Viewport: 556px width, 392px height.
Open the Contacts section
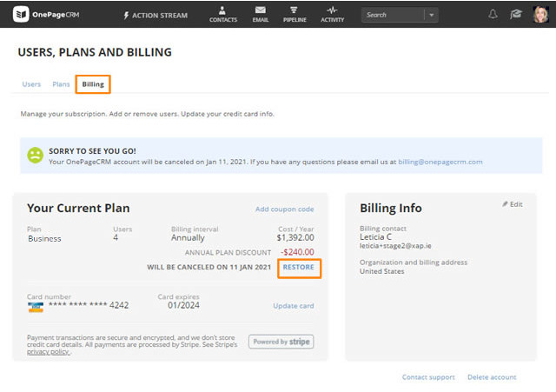pos(223,15)
